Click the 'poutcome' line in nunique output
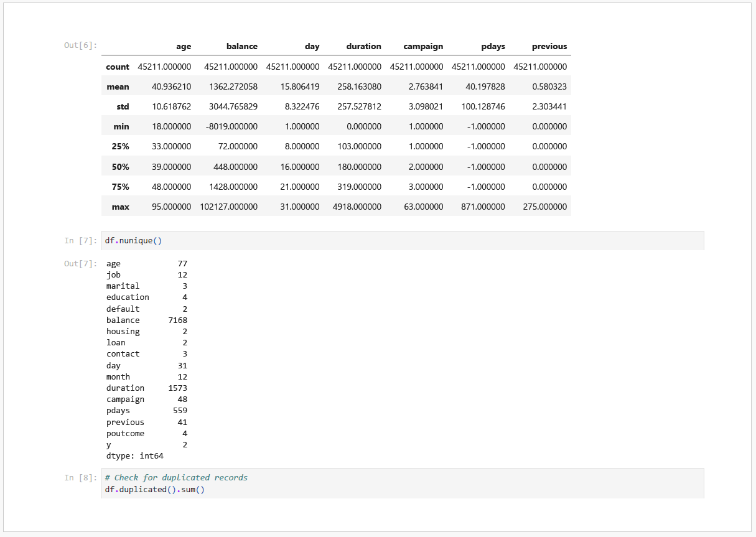Viewport: 756px width, 537px height. [125, 433]
